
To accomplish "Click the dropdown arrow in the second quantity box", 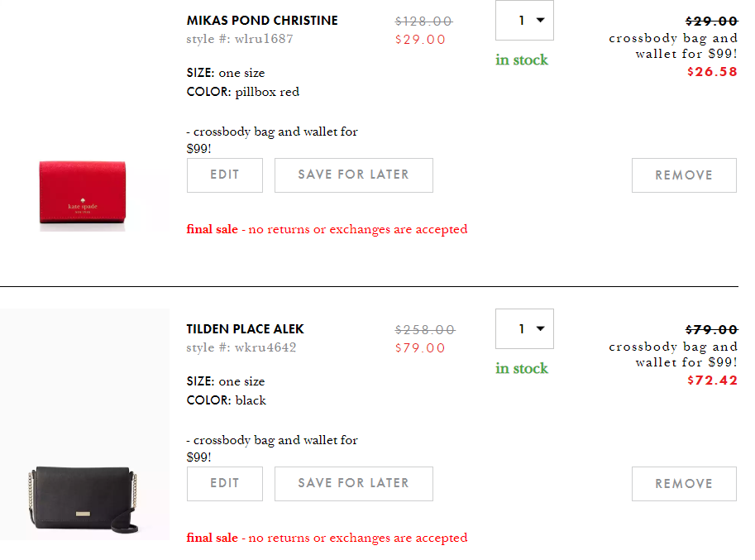I will tap(541, 329).
